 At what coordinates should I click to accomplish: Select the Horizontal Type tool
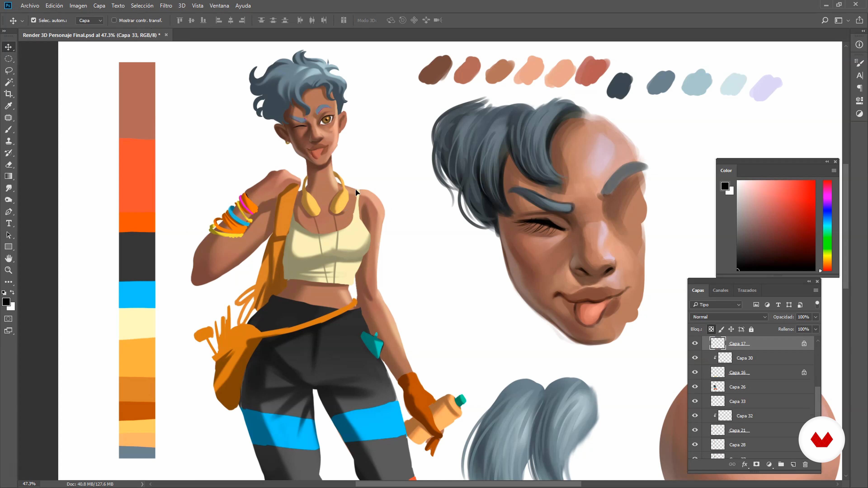(x=8, y=223)
